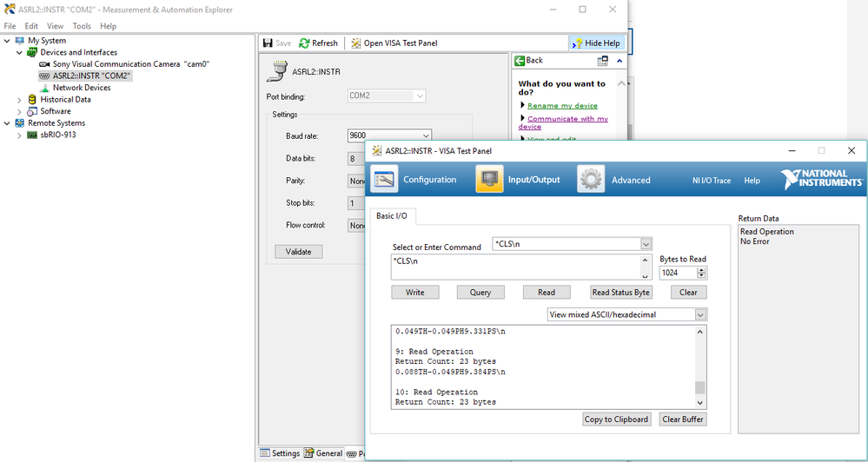Increase Bytes to Read with up stepper

click(702, 270)
